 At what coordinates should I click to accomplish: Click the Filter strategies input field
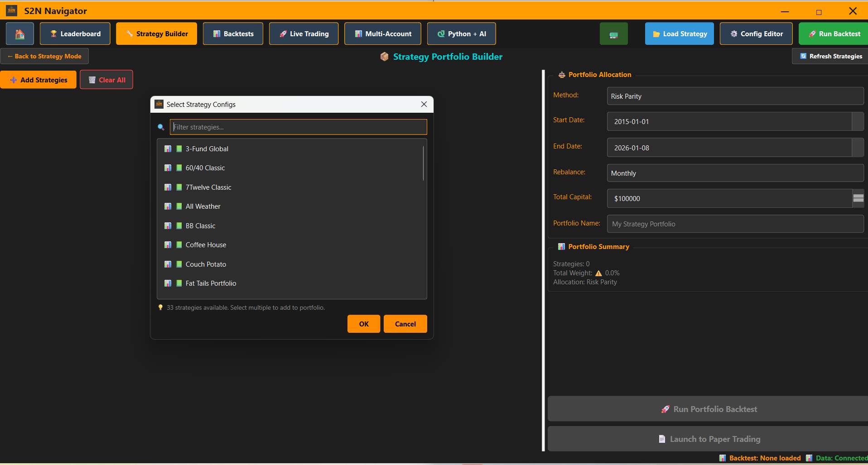pyautogui.click(x=299, y=127)
